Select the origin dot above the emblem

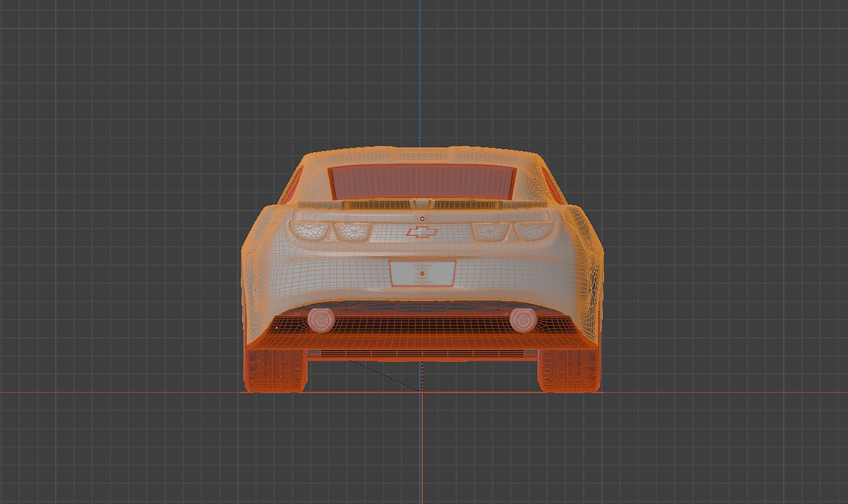click(x=422, y=219)
